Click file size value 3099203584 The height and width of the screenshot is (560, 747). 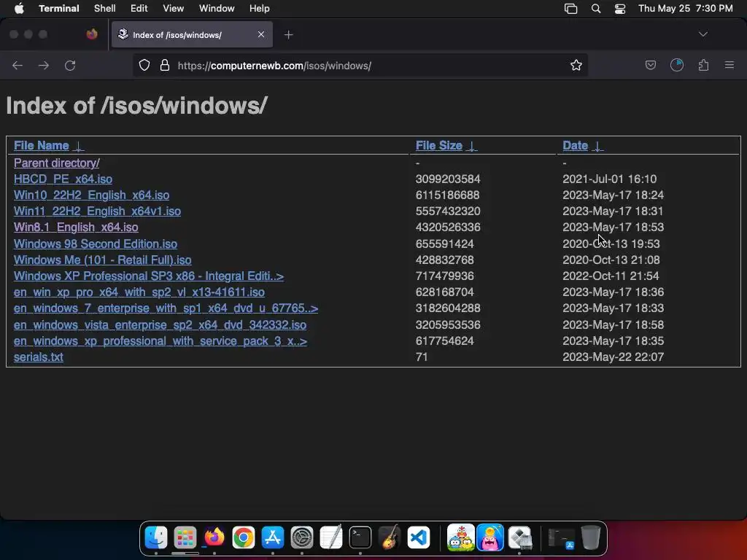(x=448, y=179)
